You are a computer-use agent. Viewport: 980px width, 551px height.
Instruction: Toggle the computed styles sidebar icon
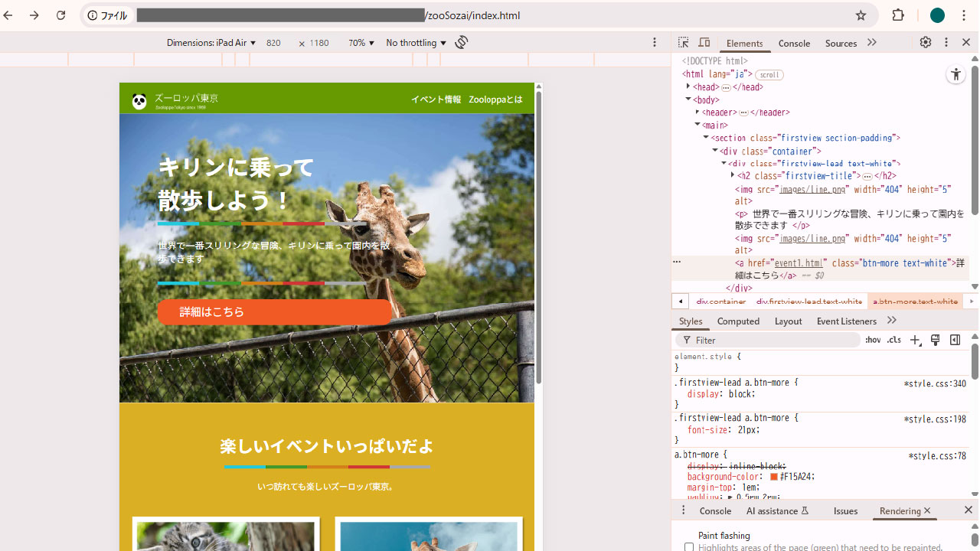955,341
